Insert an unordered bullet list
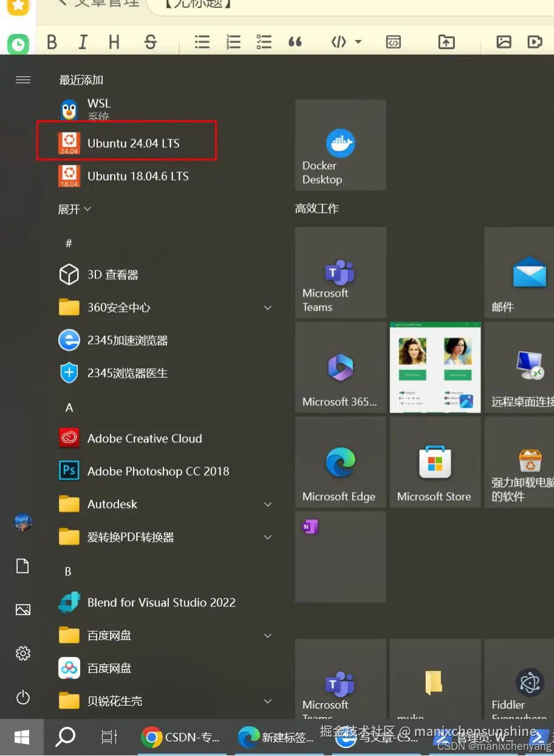554x756 pixels. pyautogui.click(x=202, y=42)
